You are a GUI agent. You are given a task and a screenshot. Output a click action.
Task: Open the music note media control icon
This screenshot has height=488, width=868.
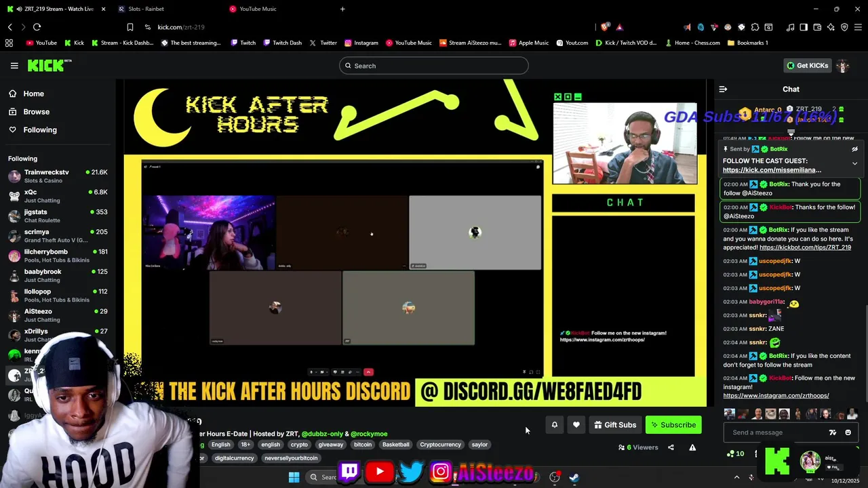click(x=790, y=27)
